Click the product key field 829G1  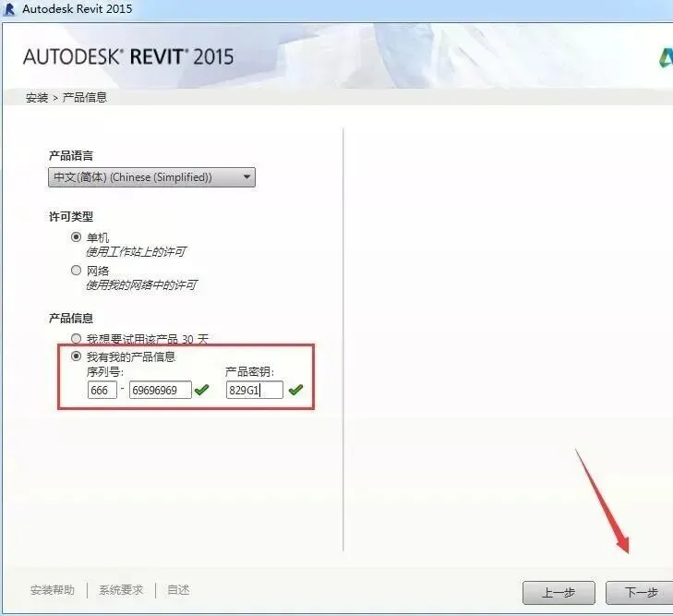click(255, 390)
